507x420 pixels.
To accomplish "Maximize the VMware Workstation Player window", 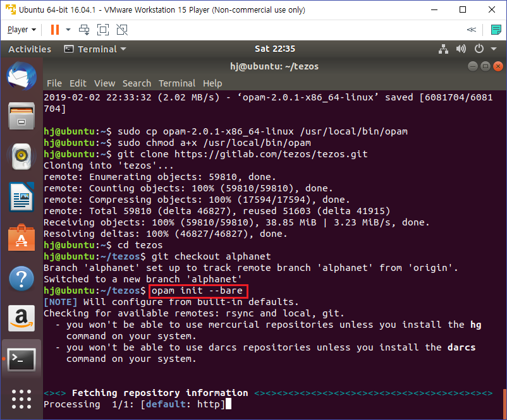I will [463, 9].
